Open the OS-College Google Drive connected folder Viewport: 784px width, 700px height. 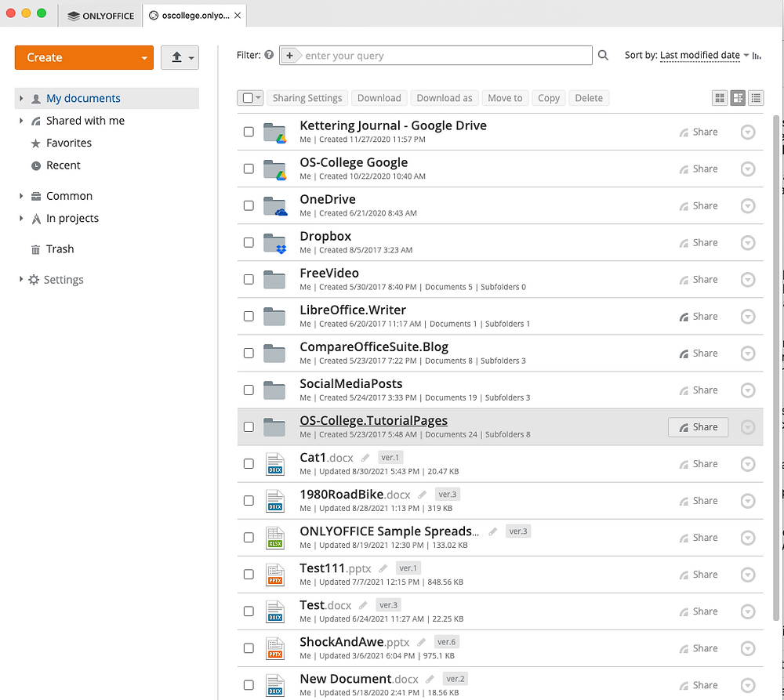[354, 162]
